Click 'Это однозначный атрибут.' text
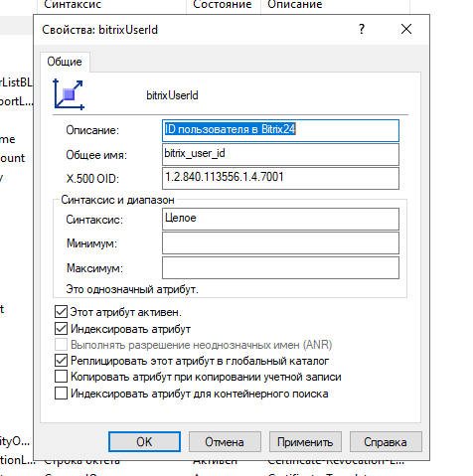 [132, 289]
